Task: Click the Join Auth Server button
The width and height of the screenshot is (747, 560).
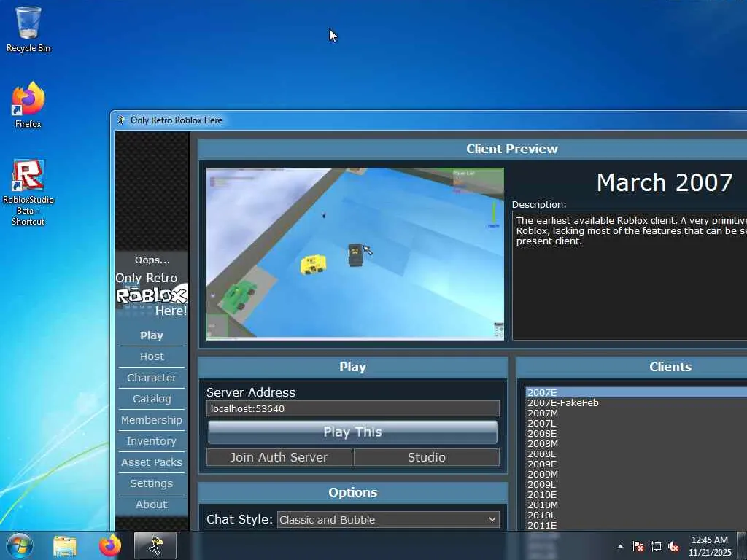Action: click(279, 457)
